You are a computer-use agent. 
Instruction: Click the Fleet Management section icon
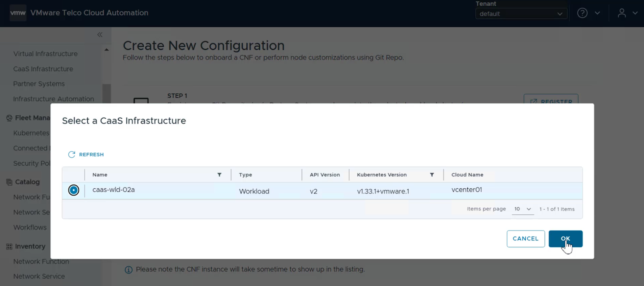click(9, 118)
